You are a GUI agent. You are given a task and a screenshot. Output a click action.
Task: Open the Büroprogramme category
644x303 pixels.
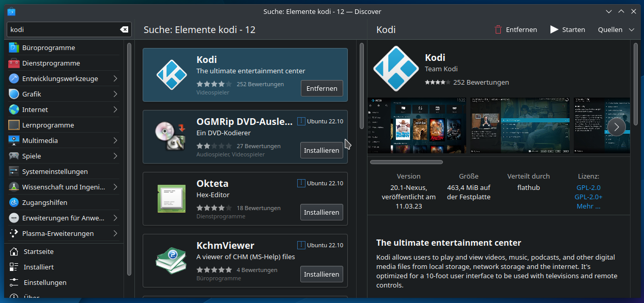(x=64, y=47)
